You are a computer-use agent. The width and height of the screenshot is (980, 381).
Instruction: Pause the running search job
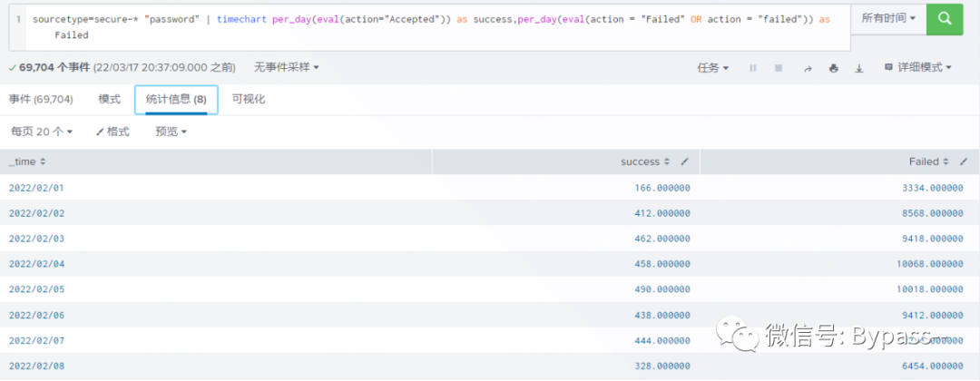coord(752,68)
